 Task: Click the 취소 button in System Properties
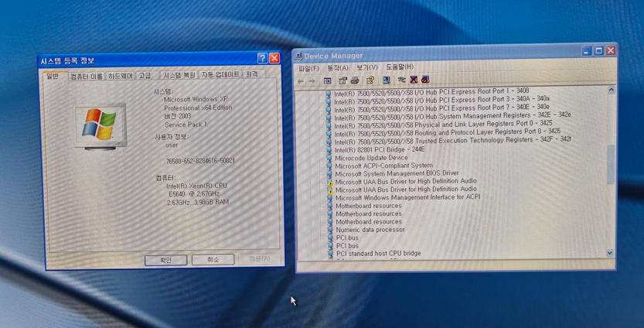[x=213, y=259]
